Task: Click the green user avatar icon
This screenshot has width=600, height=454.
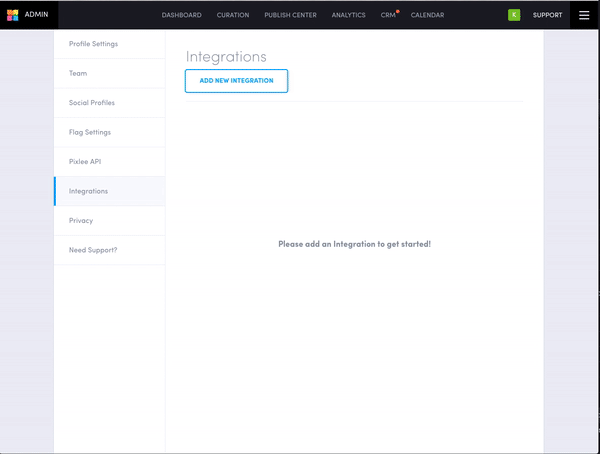Action: [514, 15]
